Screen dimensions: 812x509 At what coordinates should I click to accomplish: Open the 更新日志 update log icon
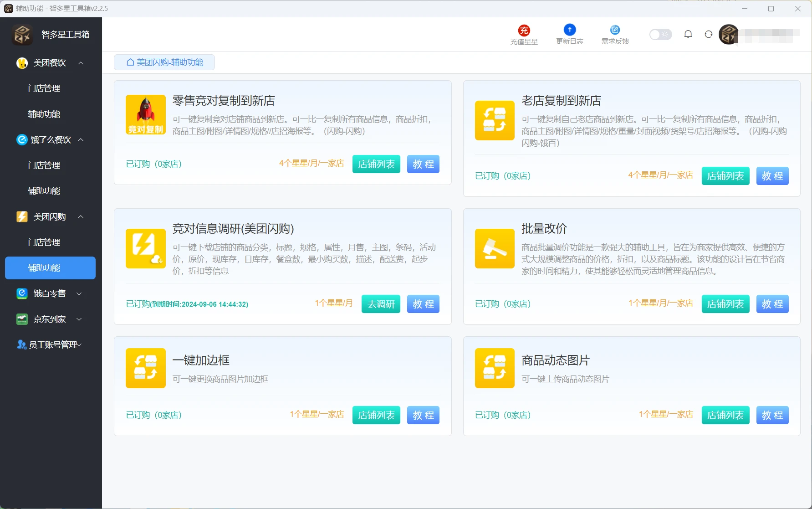click(x=569, y=30)
